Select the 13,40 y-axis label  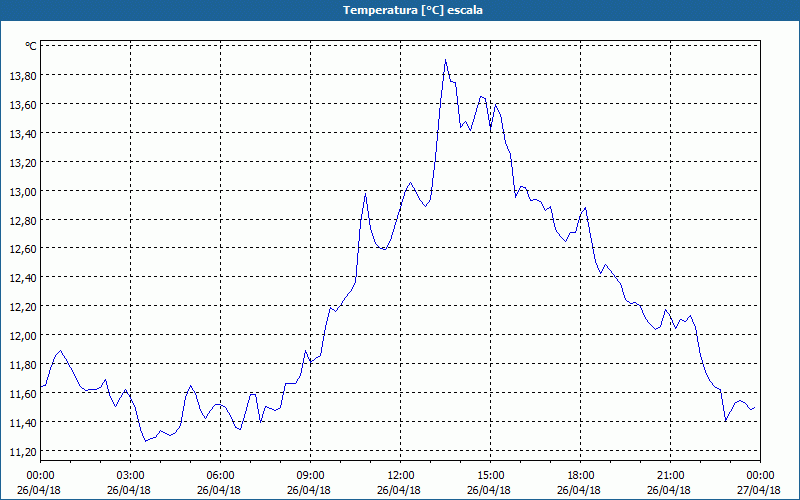pos(23,134)
